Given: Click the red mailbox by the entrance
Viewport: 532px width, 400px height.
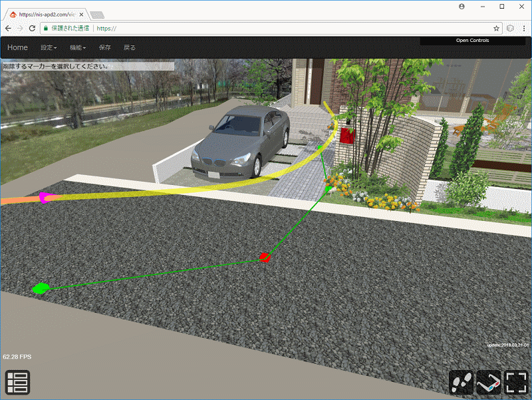Looking at the screenshot, I should pyautogui.click(x=346, y=136).
